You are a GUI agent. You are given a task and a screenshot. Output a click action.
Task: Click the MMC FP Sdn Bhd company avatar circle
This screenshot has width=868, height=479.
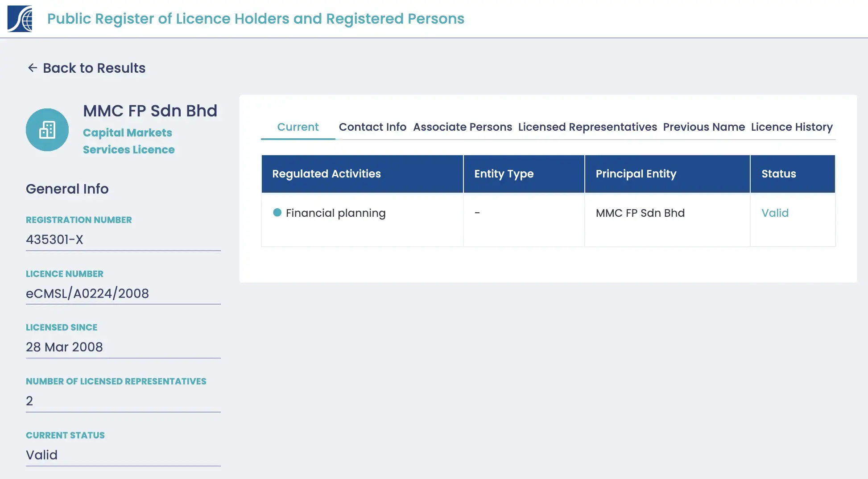47,129
